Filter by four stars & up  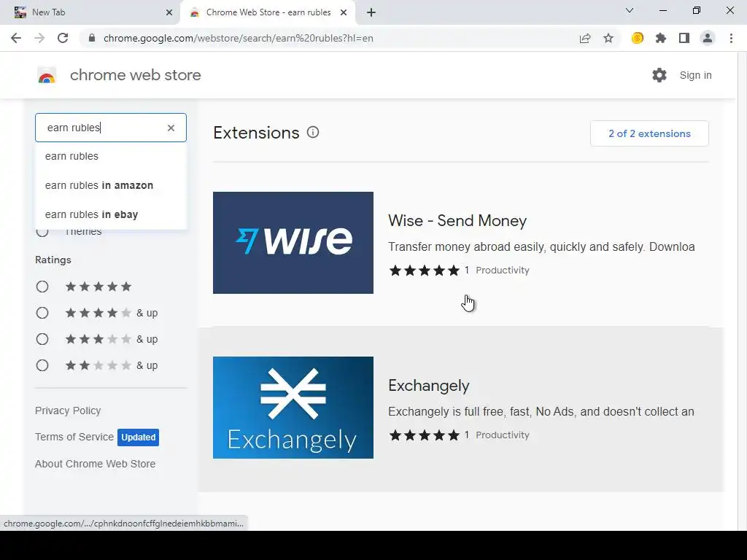pyautogui.click(x=42, y=313)
